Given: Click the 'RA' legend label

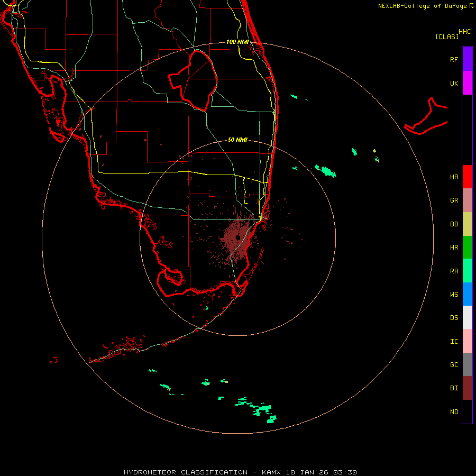Looking at the screenshot, I should point(454,271).
